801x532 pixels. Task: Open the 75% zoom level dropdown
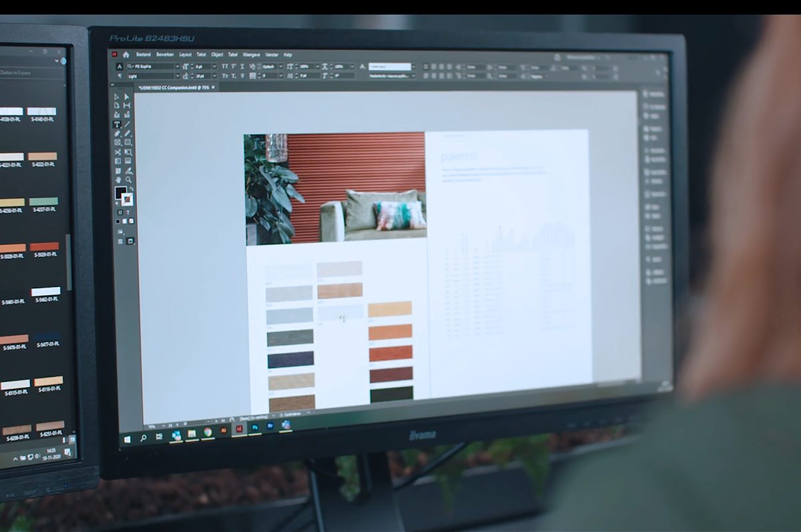click(164, 426)
